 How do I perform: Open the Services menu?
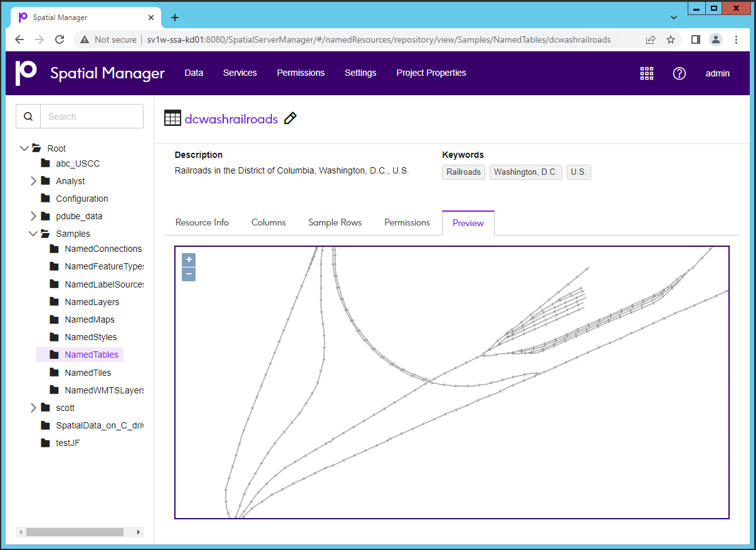(x=240, y=73)
